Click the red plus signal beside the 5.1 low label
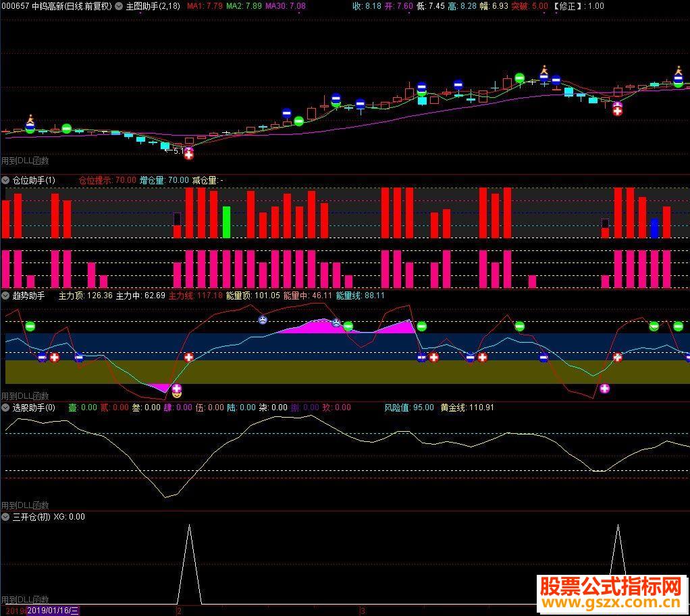690x616 pixels. 189,155
